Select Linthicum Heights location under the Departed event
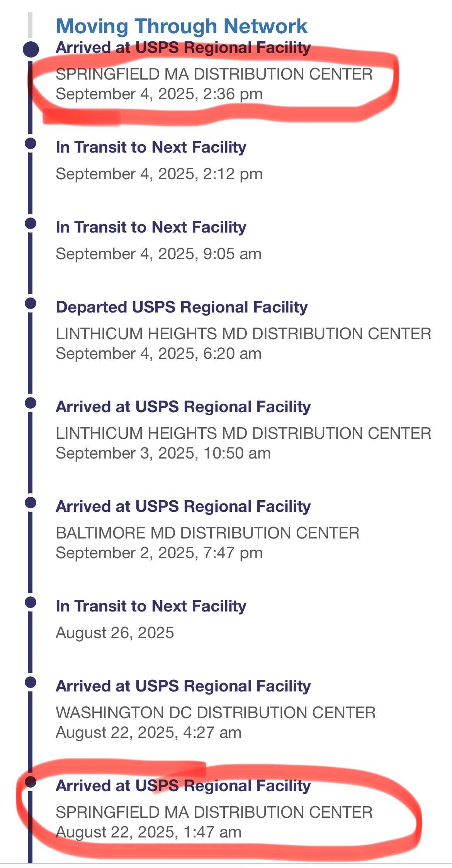Viewport: 452px width, 868px height. pyautogui.click(x=243, y=334)
